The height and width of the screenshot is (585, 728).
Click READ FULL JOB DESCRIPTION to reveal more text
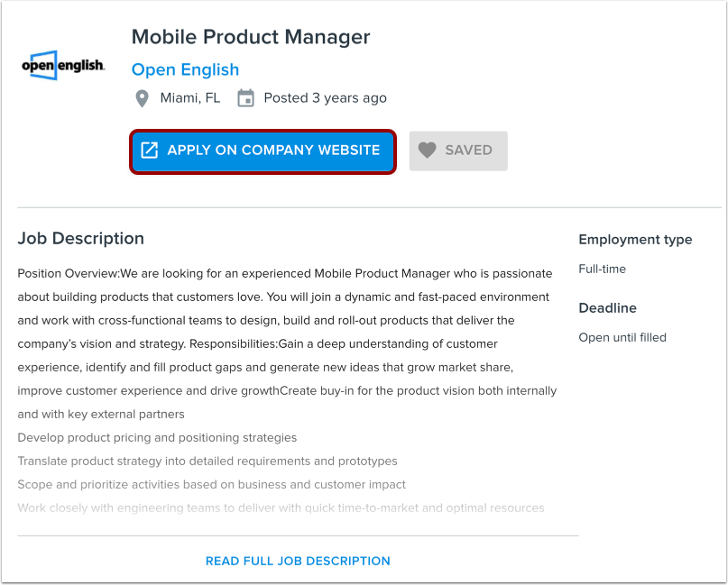[x=298, y=561]
